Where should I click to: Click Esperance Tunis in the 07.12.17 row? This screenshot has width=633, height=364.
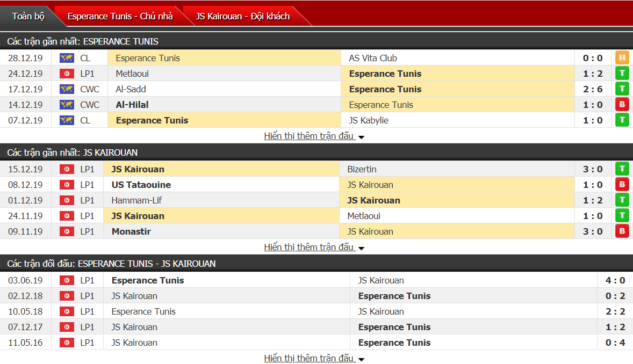pos(394,327)
